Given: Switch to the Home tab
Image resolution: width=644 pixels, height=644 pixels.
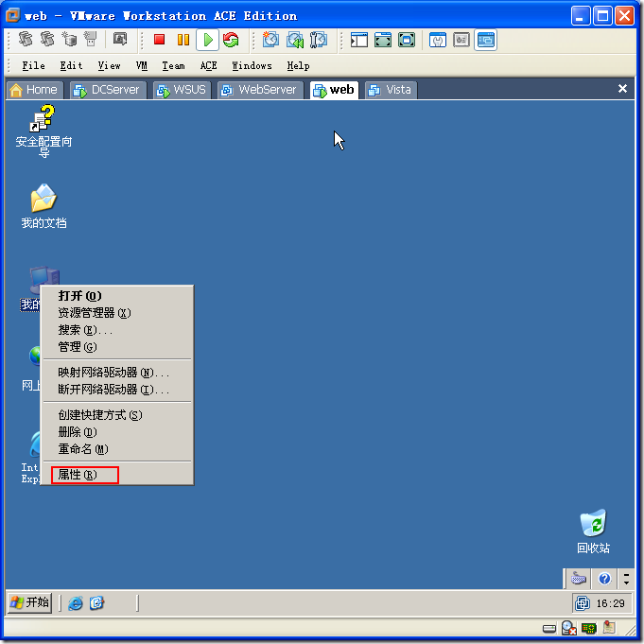Looking at the screenshot, I should coord(35,90).
